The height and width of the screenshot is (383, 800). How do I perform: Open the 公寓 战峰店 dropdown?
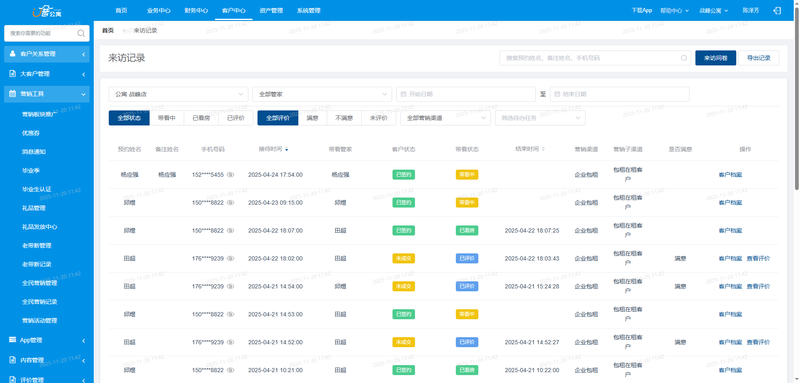[178, 94]
